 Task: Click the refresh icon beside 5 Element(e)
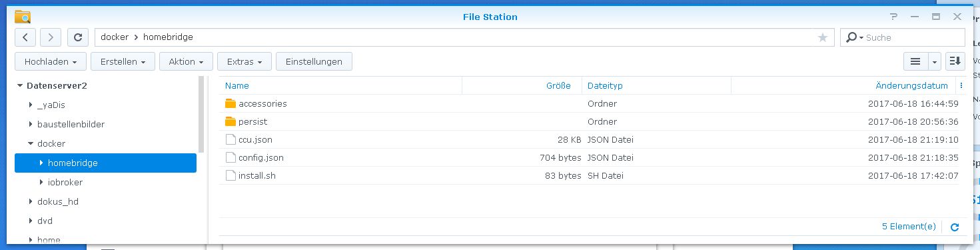pos(954,227)
